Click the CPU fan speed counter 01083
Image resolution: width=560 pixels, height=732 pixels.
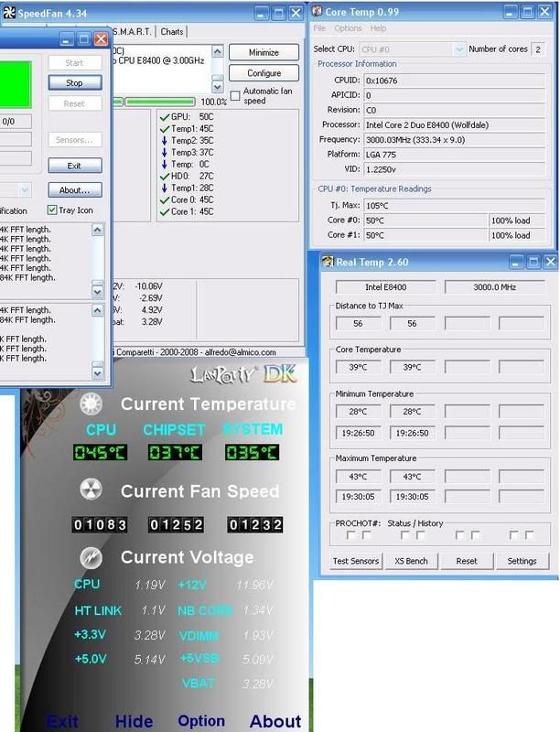point(100,524)
